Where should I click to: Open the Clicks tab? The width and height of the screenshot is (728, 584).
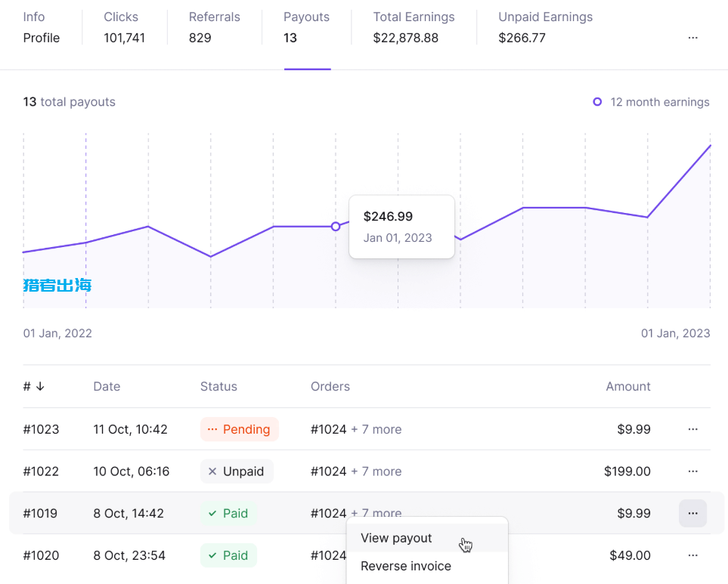coord(124,28)
